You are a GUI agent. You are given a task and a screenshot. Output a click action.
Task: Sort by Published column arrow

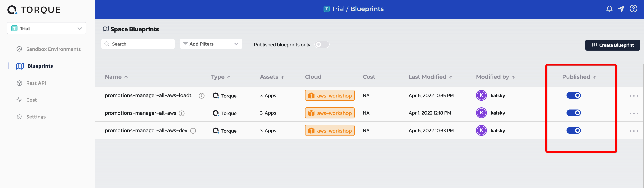(x=595, y=77)
